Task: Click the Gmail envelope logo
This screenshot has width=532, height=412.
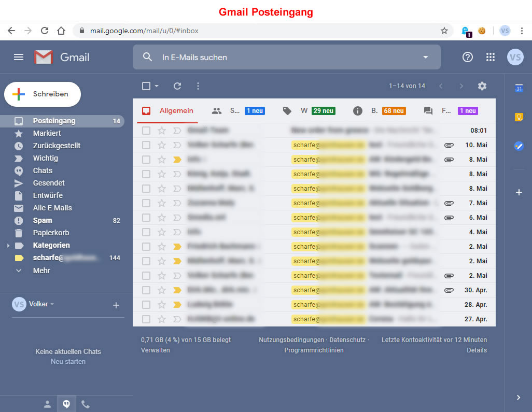Action: coord(44,57)
